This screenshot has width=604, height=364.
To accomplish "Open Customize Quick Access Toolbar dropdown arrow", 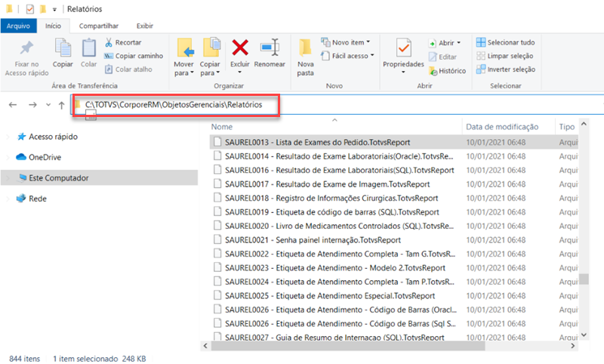I will pyautogui.click(x=54, y=9).
